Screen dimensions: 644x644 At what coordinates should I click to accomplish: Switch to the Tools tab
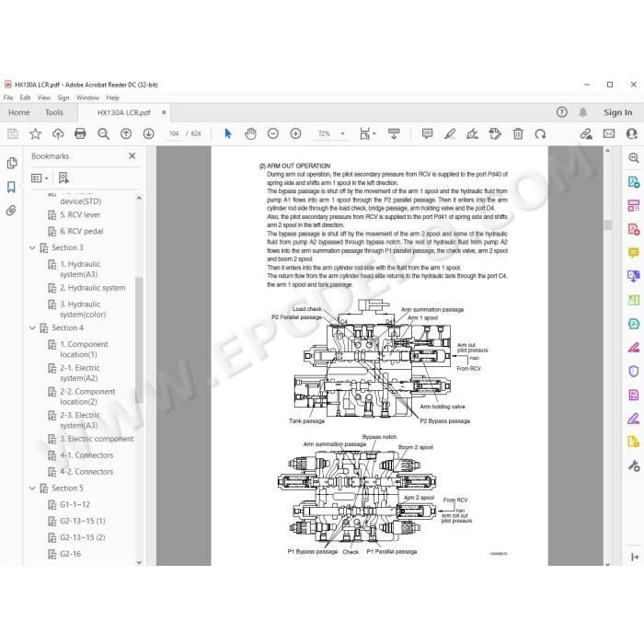click(x=53, y=112)
